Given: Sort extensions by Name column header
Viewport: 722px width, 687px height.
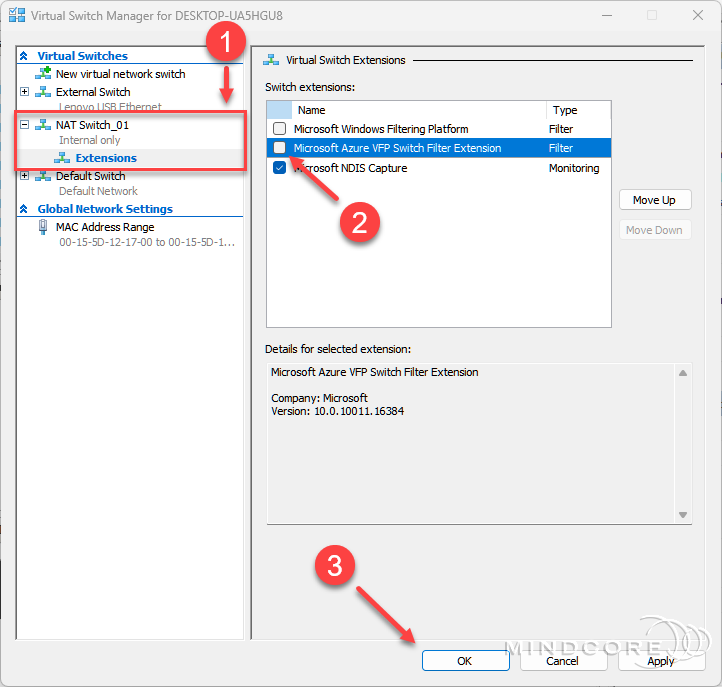Looking at the screenshot, I should [418, 110].
